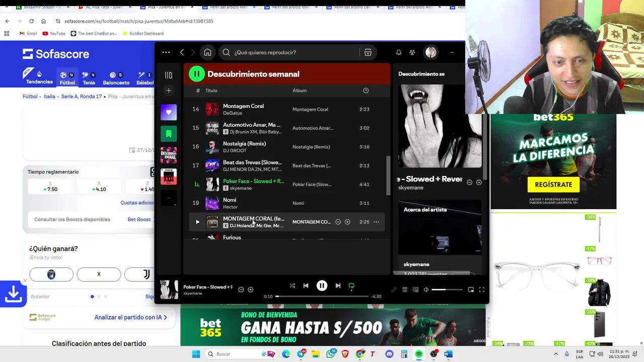644x362 pixels.
Task: Toggle the -4:30 remaining time display
Action: click(x=376, y=297)
